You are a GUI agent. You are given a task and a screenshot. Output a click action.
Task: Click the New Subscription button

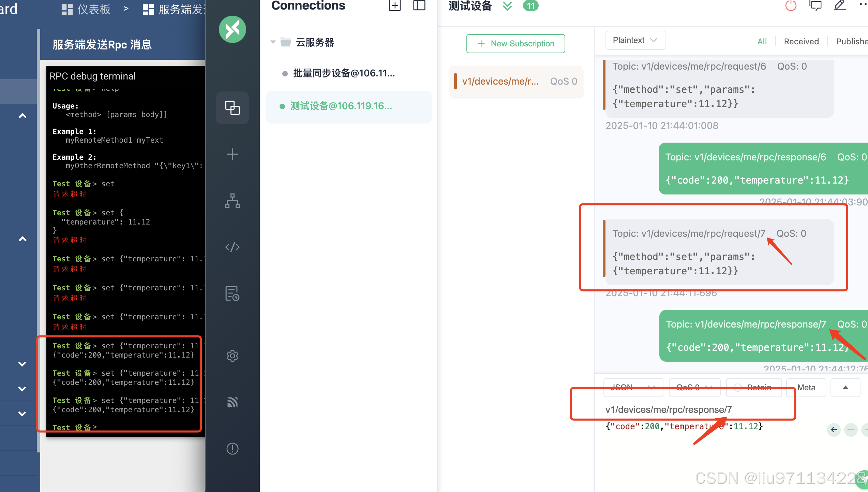click(x=515, y=44)
